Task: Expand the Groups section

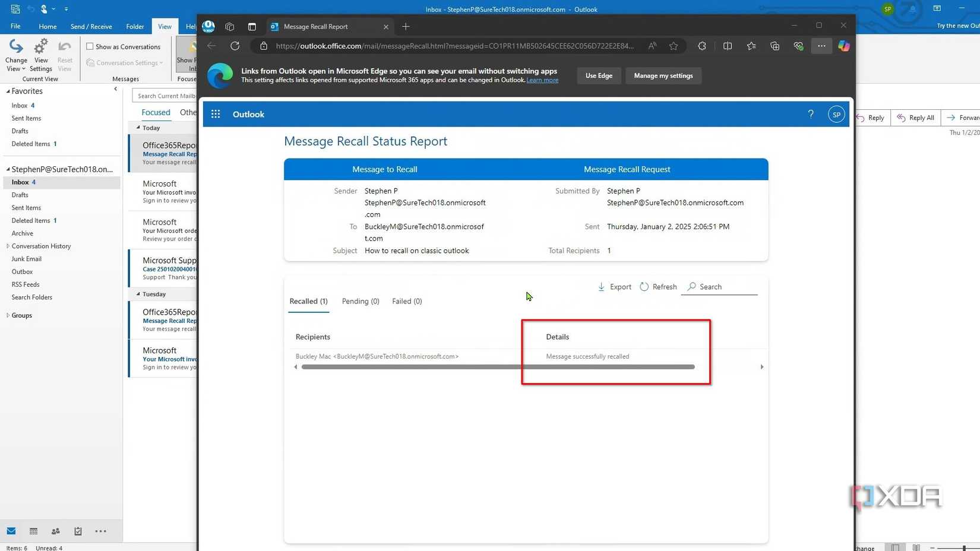Action: 8,315
